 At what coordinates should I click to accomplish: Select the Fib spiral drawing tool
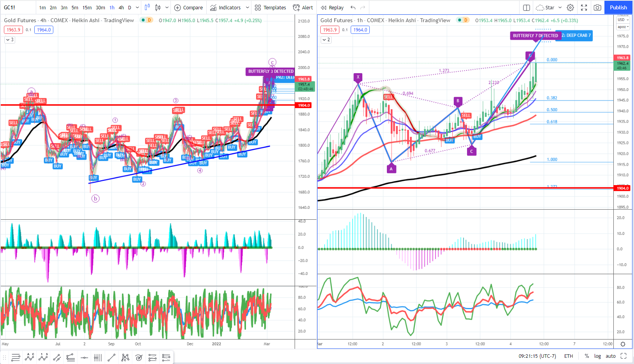click(x=139, y=357)
